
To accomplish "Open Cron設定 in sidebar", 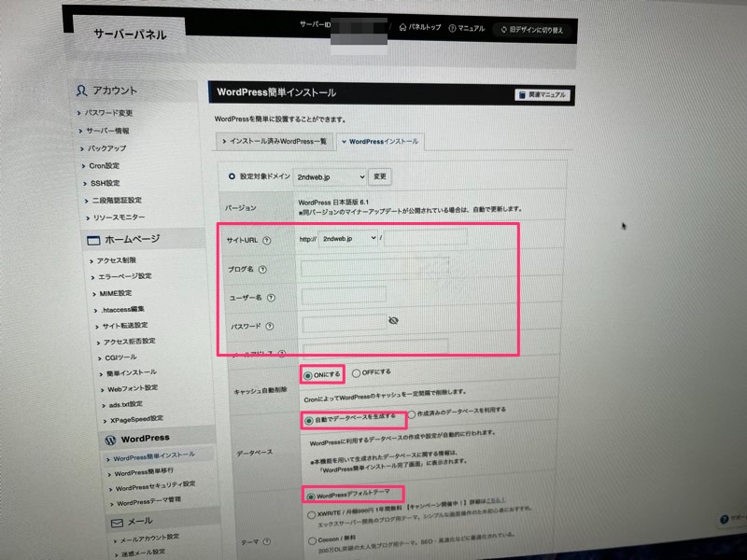I will tap(105, 166).
